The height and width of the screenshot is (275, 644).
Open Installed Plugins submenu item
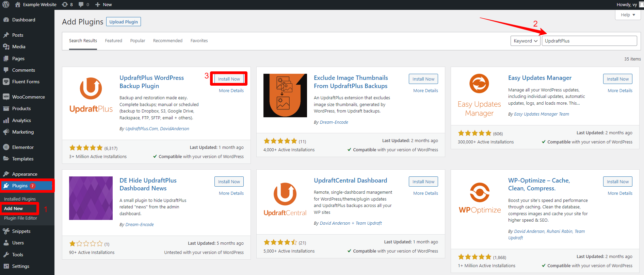pos(20,199)
